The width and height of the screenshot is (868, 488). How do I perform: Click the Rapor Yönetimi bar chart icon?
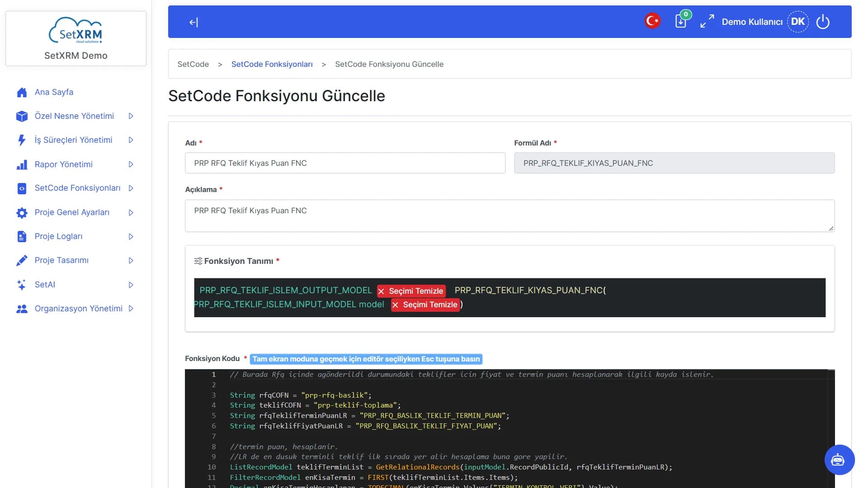[x=22, y=164]
